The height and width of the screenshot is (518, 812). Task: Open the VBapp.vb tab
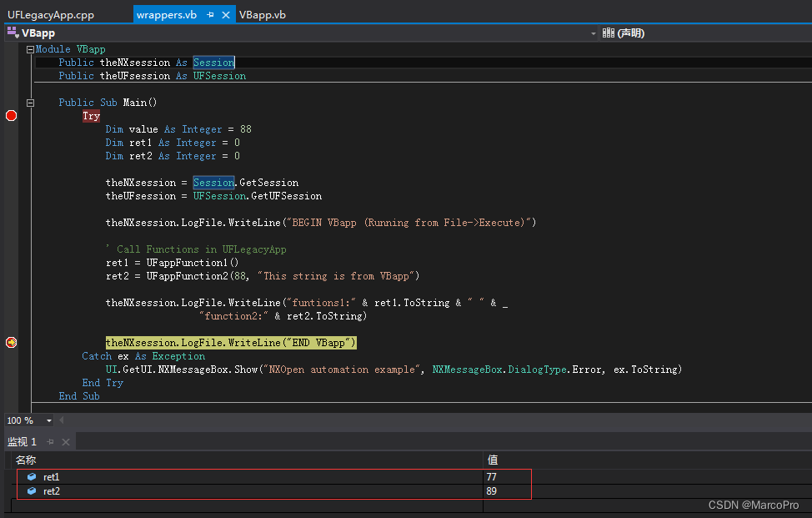262,14
